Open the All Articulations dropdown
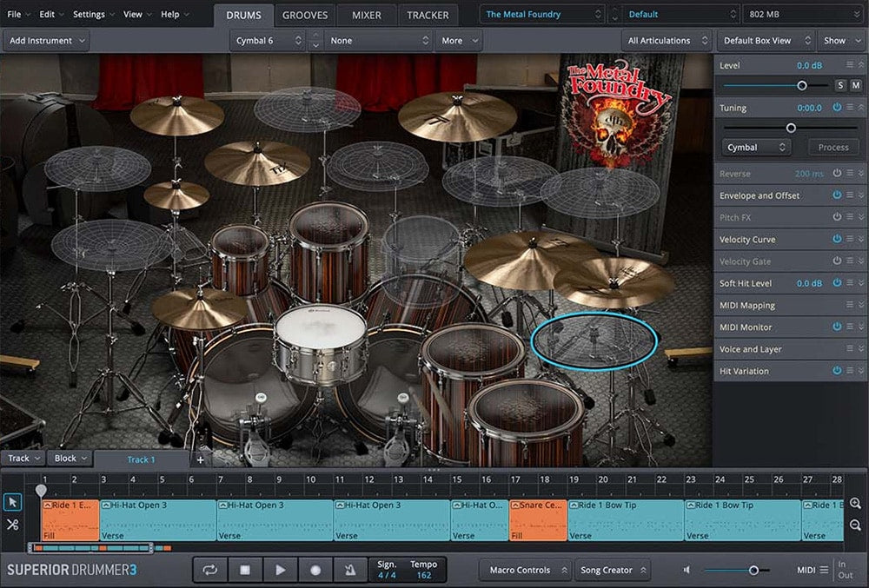Image resolution: width=869 pixels, height=588 pixels. (666, 41)
